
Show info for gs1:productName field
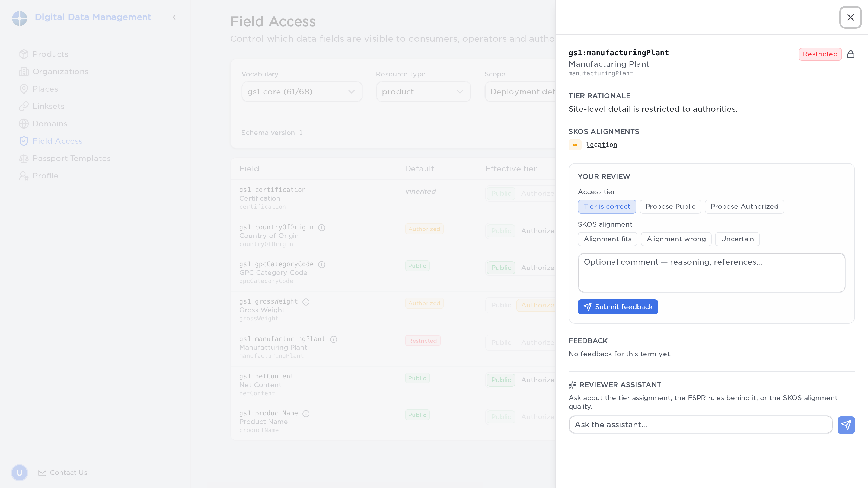[306, 413]
